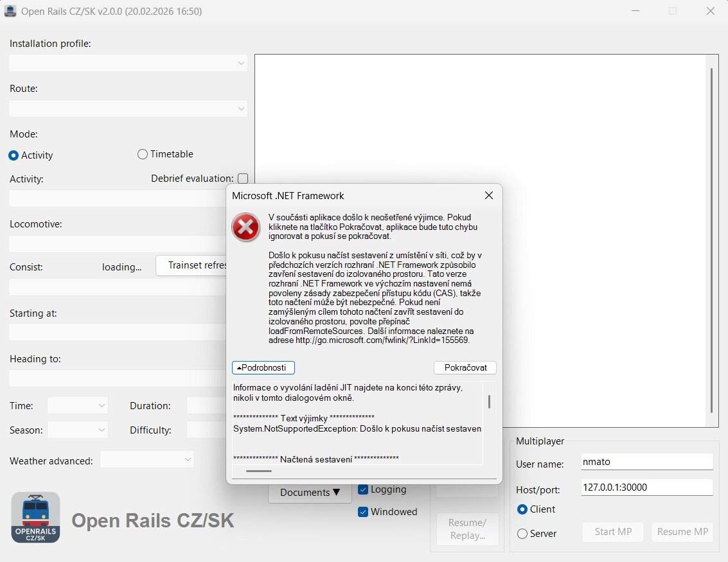Collapse the Podrobnosti details section
The width and height of the screenshot is (728, 562).
(x=263, y=367)
